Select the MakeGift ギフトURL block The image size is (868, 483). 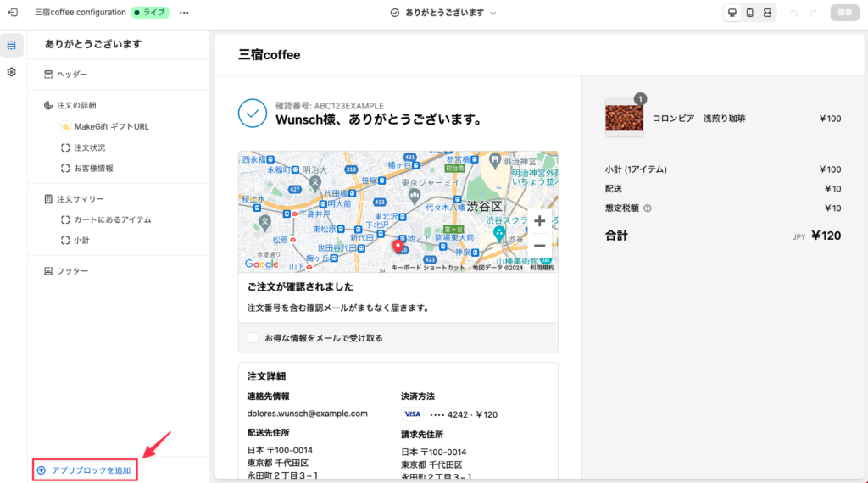point(111,126)
